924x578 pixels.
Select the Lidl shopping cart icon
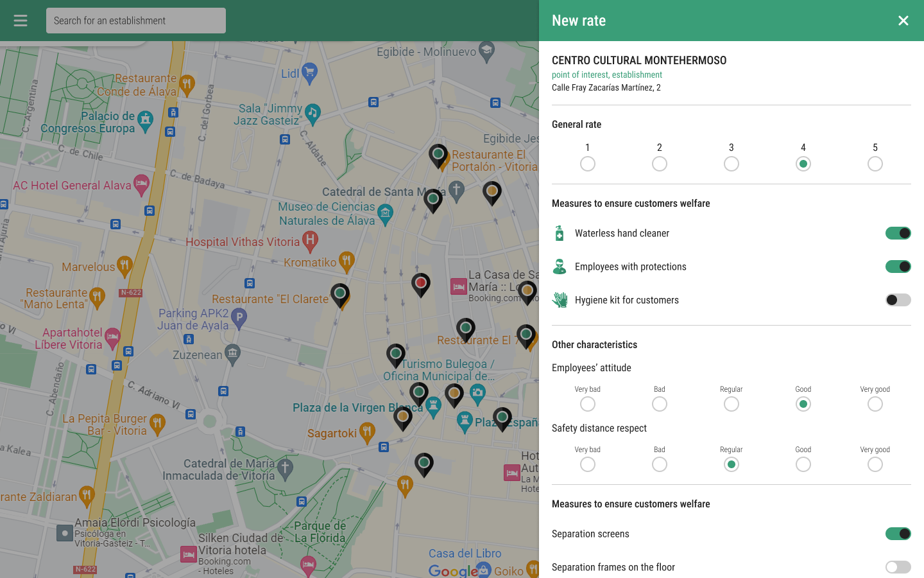309,73
